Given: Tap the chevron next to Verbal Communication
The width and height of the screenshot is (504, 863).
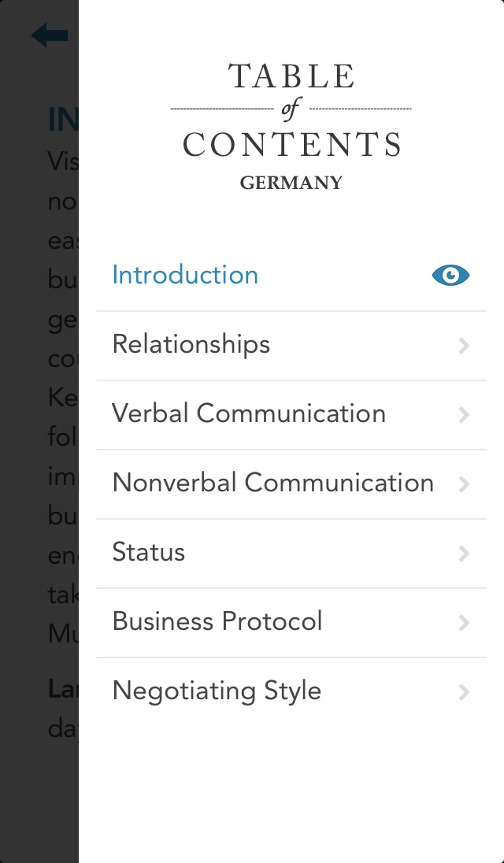Looking at the screenshot, I should [464, 414].
